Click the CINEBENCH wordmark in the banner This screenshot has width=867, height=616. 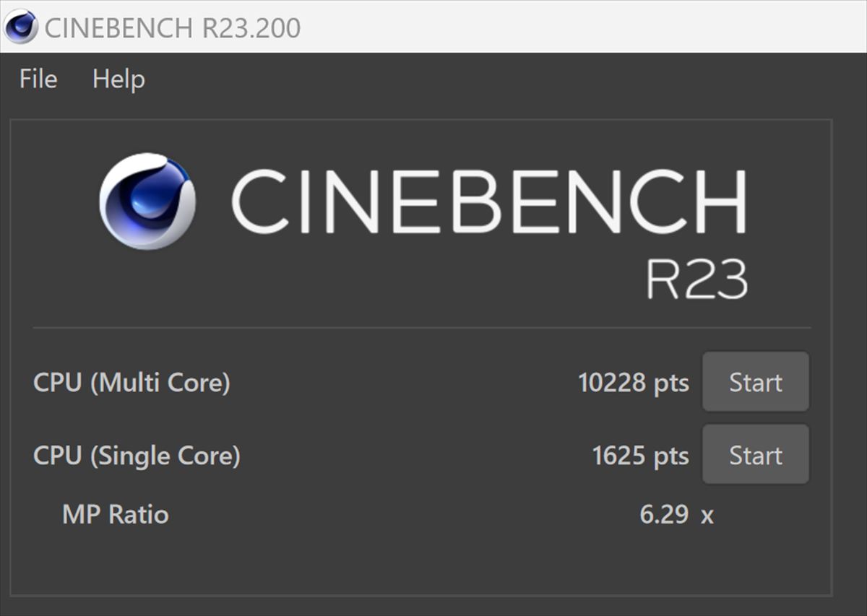pos(488,201)
